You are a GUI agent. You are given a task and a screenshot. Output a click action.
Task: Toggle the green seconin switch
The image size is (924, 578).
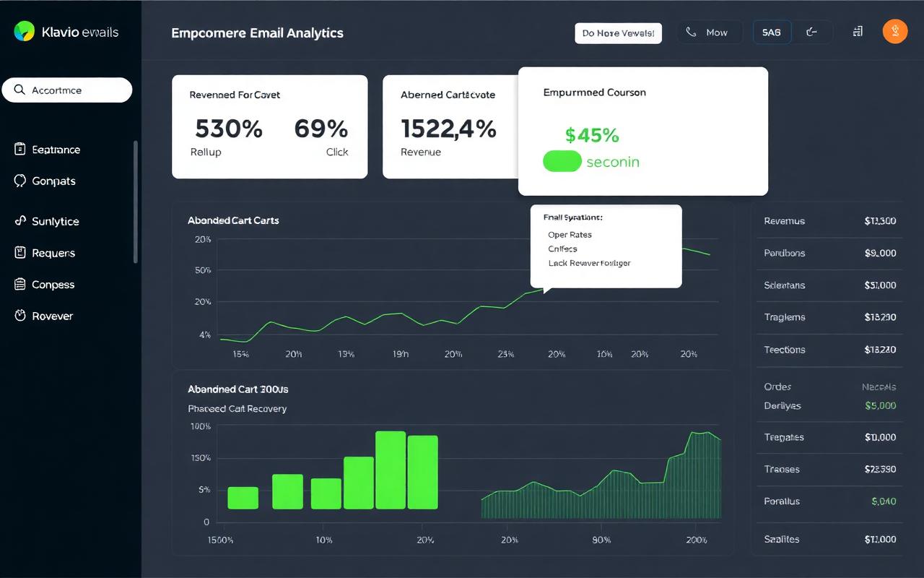tap(562, 161)
